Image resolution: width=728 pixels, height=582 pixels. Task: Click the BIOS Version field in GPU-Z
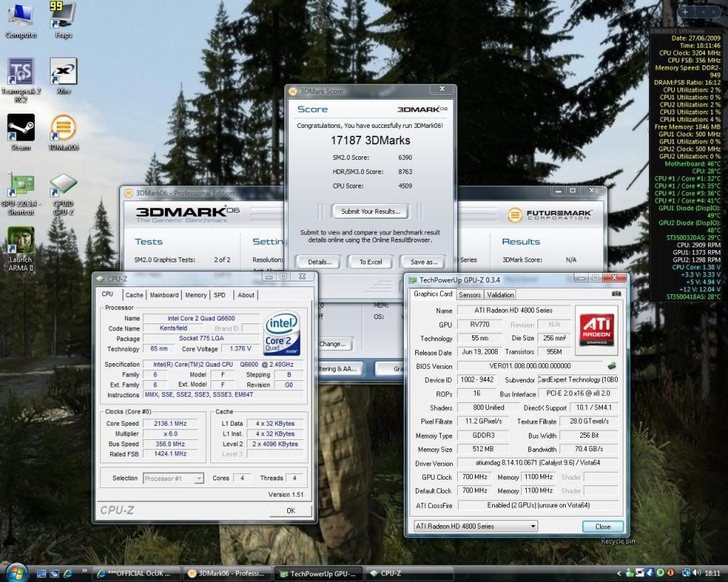tap(530, 366)
